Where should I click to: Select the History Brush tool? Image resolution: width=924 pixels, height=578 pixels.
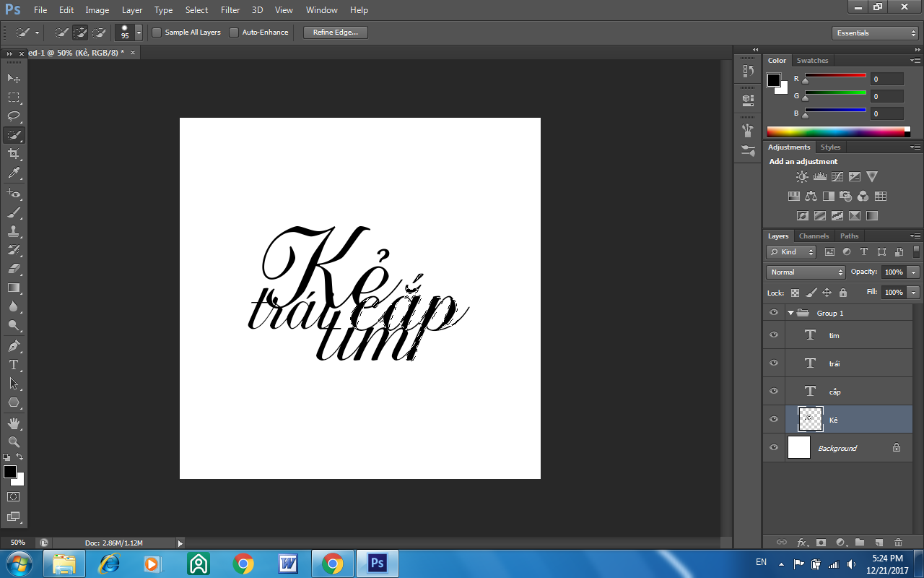point(14,250)
